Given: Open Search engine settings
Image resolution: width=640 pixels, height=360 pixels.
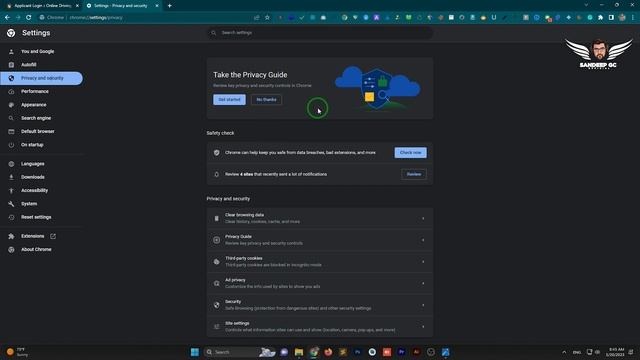Looking at the screenshot, I should 36,118.
